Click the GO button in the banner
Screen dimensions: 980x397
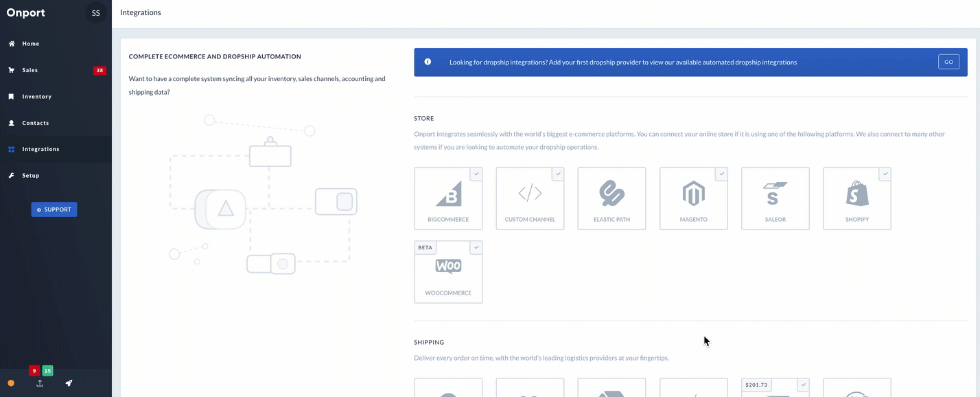coord(948,62)
